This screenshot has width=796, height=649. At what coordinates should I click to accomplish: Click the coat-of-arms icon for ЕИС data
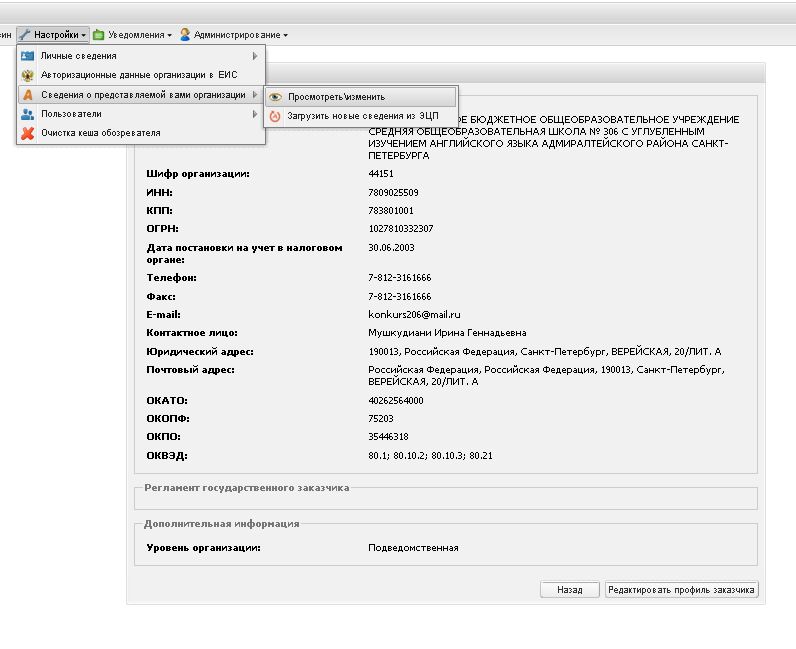27,75
